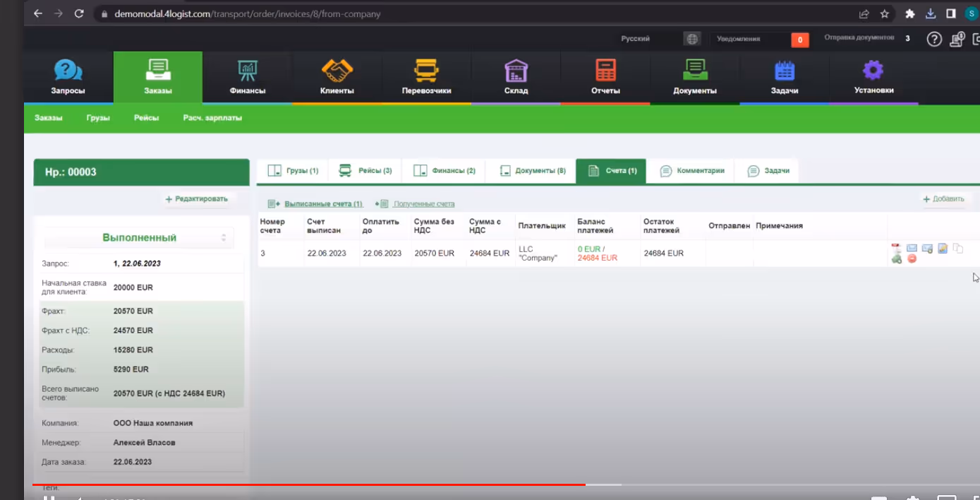
Task: Open Заказы in the green submenu
Action: tap(48, 118)
